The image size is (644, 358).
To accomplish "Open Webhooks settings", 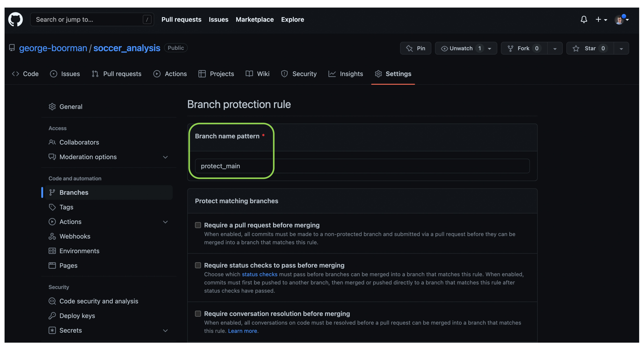I will 109,236.
